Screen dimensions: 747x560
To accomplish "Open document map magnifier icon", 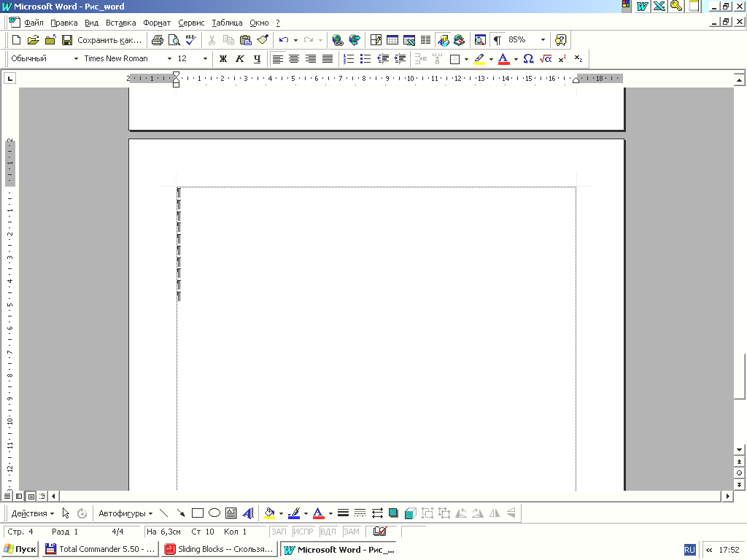I will click(480, 40).
